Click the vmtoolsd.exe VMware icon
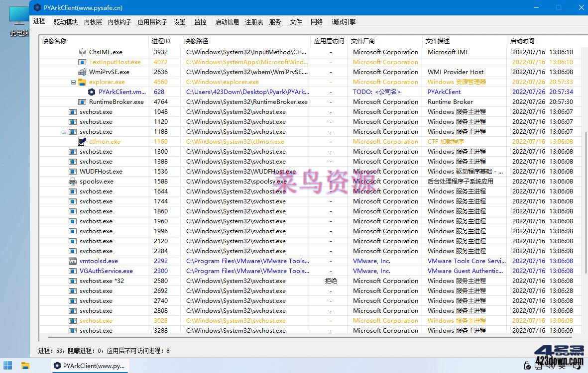588x373 pixels. point(72,261)
